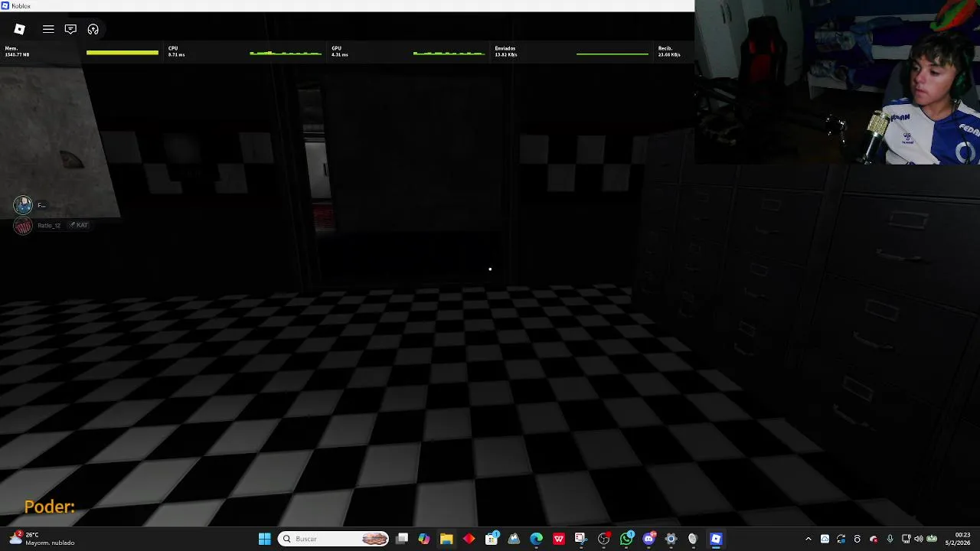Screen dimensions: 980x551
Task: Open the hamburger list menu in Roblox
Action: pos(48,29)
